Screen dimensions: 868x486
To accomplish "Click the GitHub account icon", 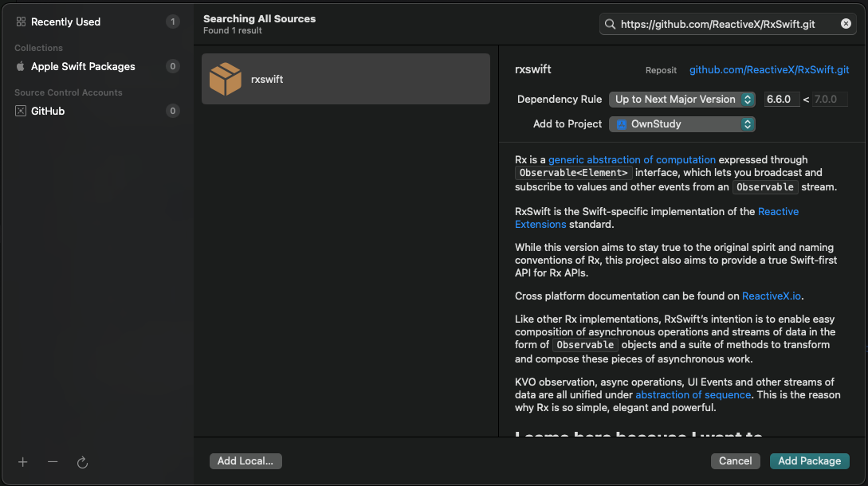I will tap(21, 112).
